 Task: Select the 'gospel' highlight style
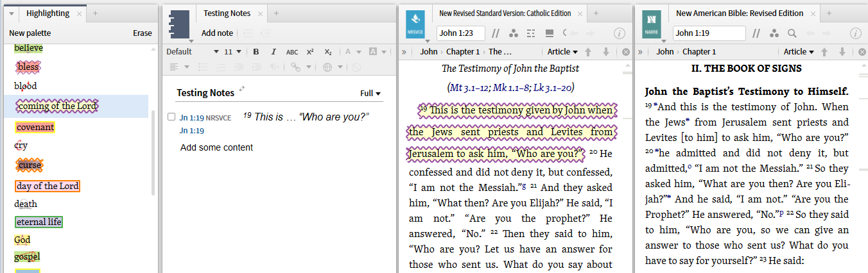27,256
